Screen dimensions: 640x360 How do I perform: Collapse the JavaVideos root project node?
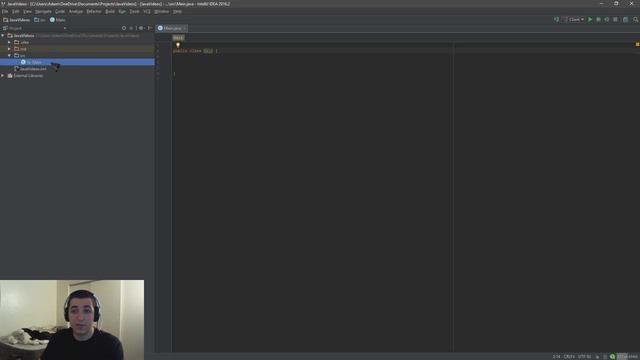[x=3, y=36]
